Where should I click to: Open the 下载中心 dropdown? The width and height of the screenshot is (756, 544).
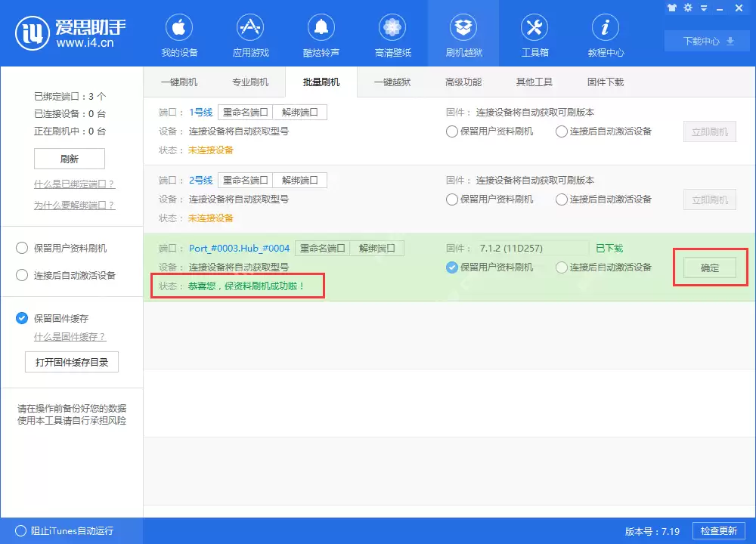(x=706, y=42)
